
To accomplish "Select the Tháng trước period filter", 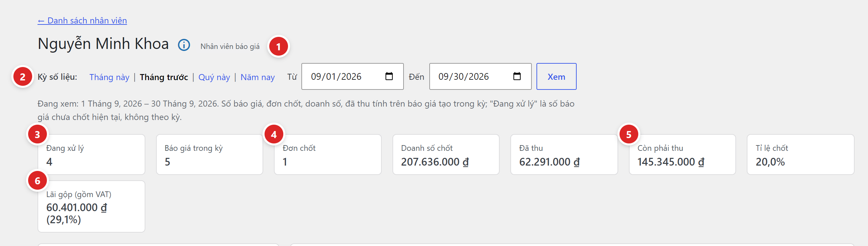I will (164, 77).
